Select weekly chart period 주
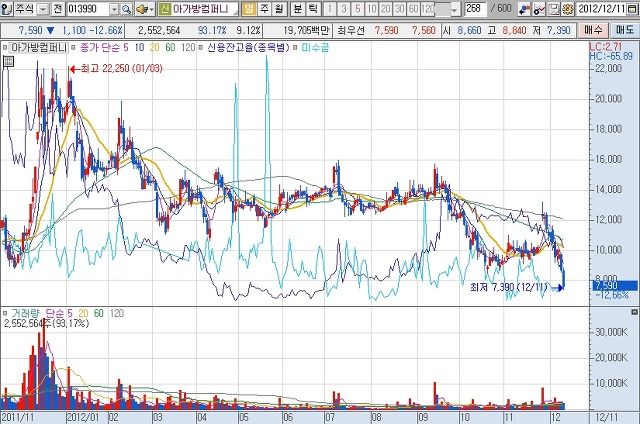The height and width of the screenshot is (424, 640). click(264, 9)
